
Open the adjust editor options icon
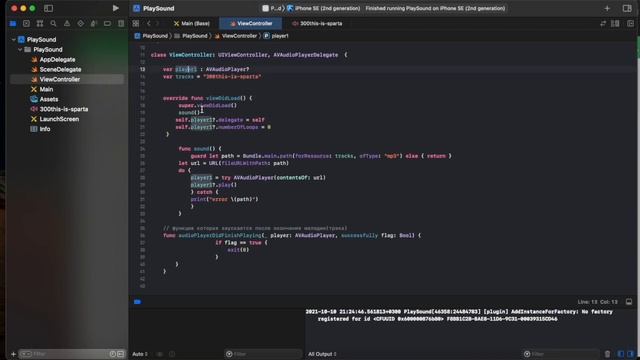click(x=615, y=24)
